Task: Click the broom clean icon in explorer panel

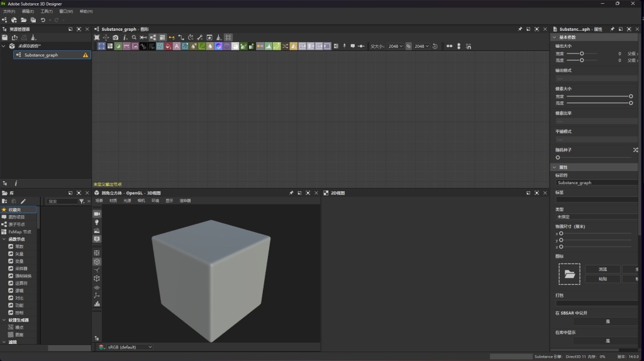Action: (34, 37)
